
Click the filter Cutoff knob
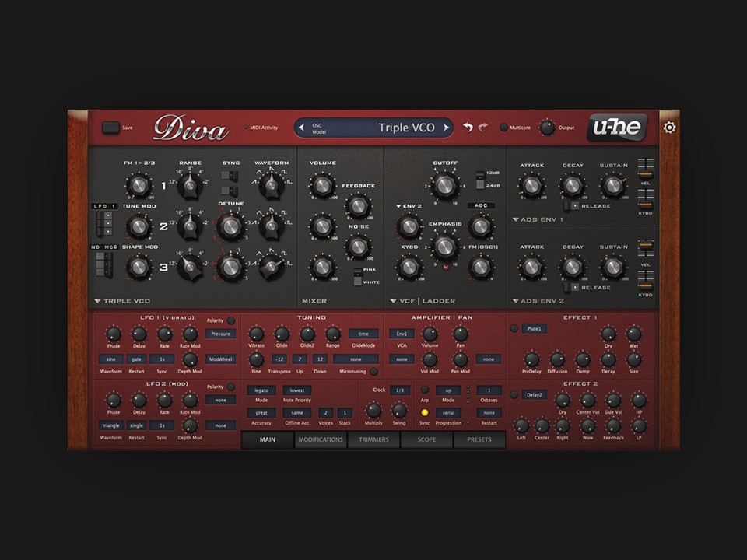[445, 185]
